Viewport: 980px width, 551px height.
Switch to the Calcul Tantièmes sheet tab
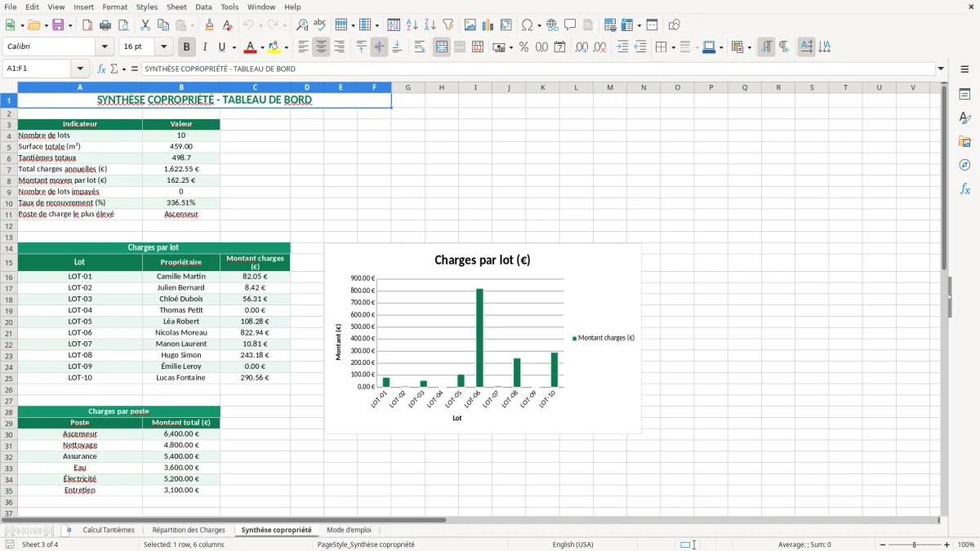tap(109, 531)
